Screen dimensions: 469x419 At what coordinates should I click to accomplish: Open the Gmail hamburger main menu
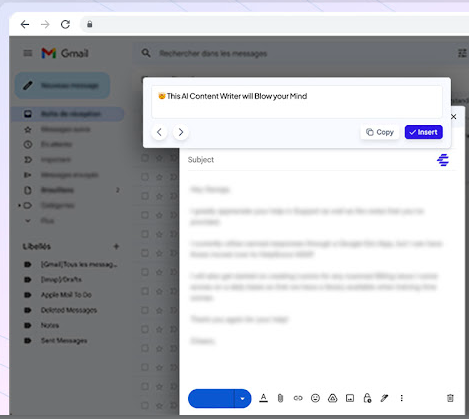(28, 53)
